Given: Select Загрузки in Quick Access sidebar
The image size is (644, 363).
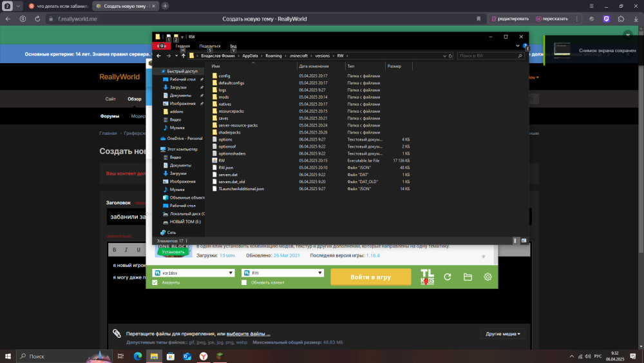Looking at the screenshot, I should coord(178,88).
